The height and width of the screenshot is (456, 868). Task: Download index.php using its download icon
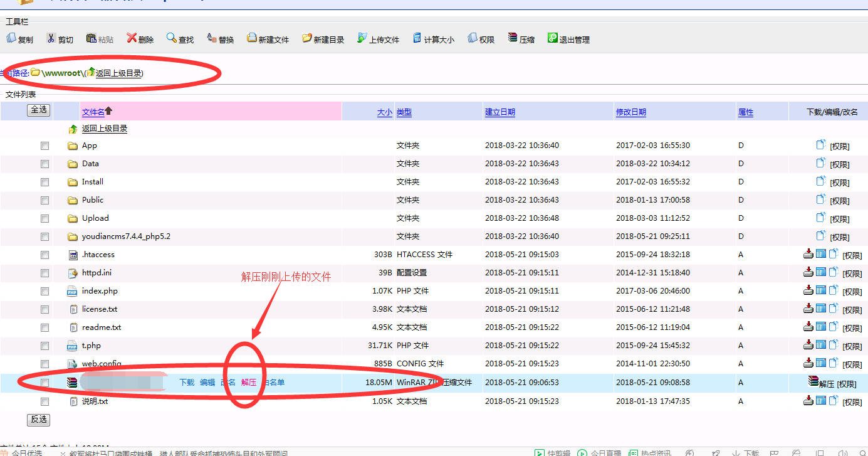click(808, 290)
